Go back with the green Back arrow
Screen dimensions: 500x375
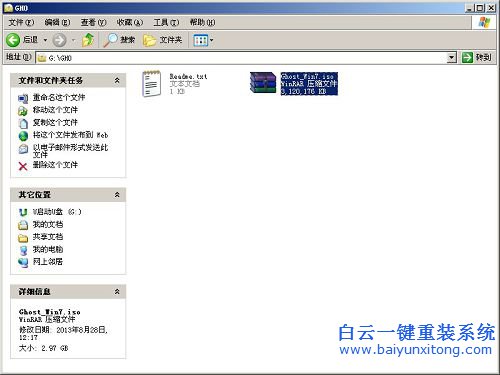(13, 40)
